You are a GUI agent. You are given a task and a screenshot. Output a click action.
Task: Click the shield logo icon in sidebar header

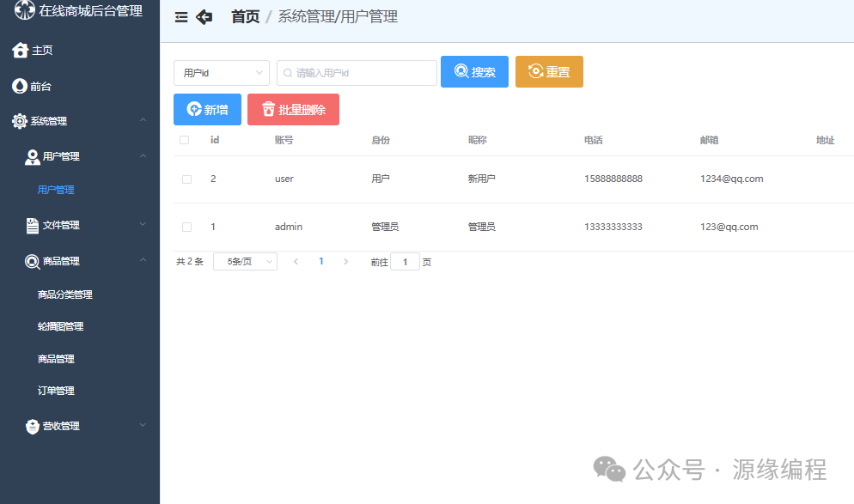tap(23, 11)
